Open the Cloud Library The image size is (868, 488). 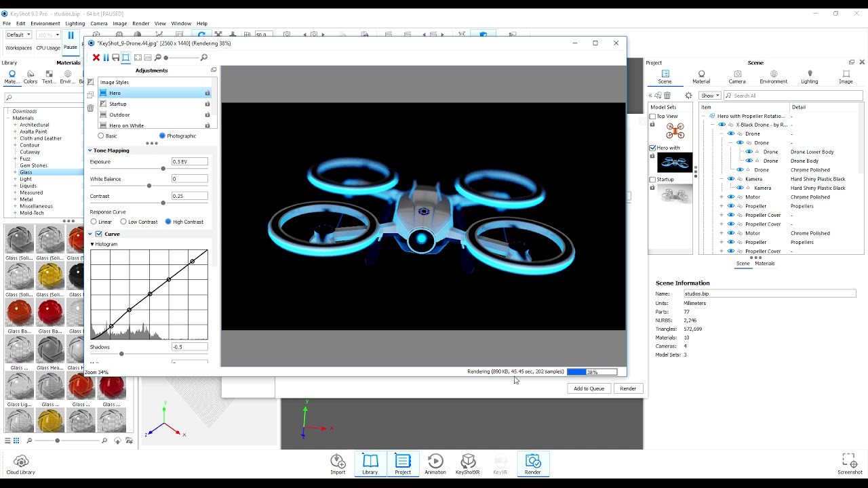21,465
